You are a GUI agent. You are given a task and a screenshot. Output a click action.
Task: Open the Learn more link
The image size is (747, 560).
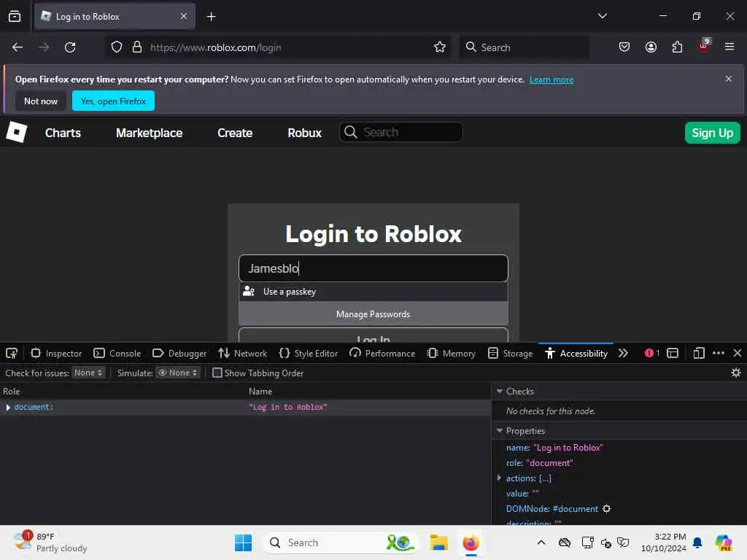[x=551, y=79]
